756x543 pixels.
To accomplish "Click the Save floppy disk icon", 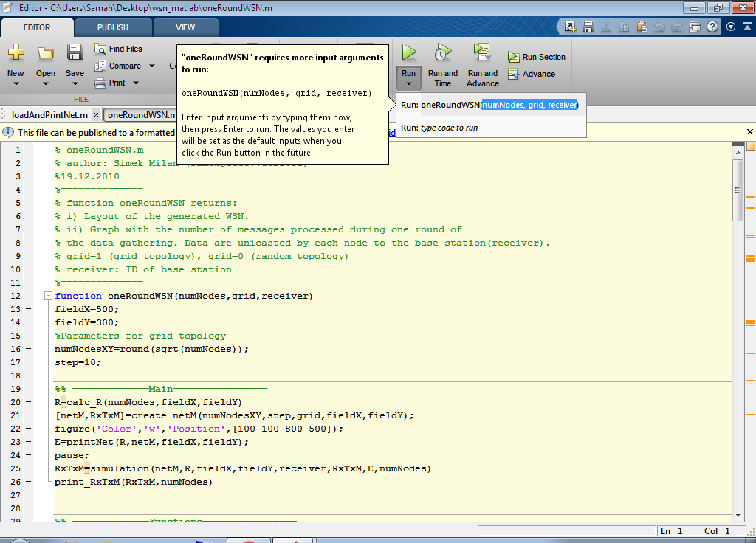I will click(75, 52).
